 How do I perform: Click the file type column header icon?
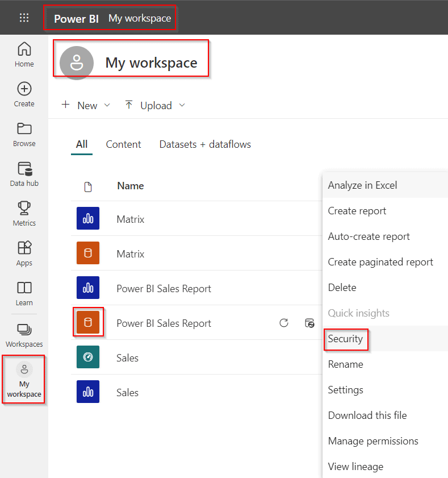88,187
